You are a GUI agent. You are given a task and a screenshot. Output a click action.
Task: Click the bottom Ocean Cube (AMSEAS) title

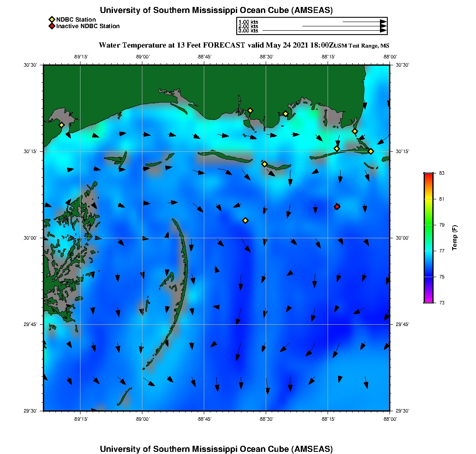pos(216,449)
